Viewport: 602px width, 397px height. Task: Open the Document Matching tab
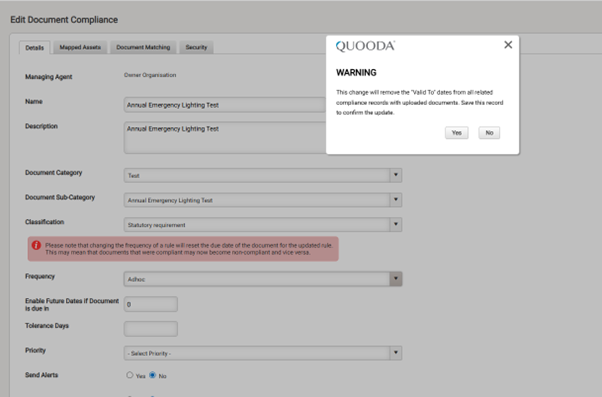pos(143,47)
